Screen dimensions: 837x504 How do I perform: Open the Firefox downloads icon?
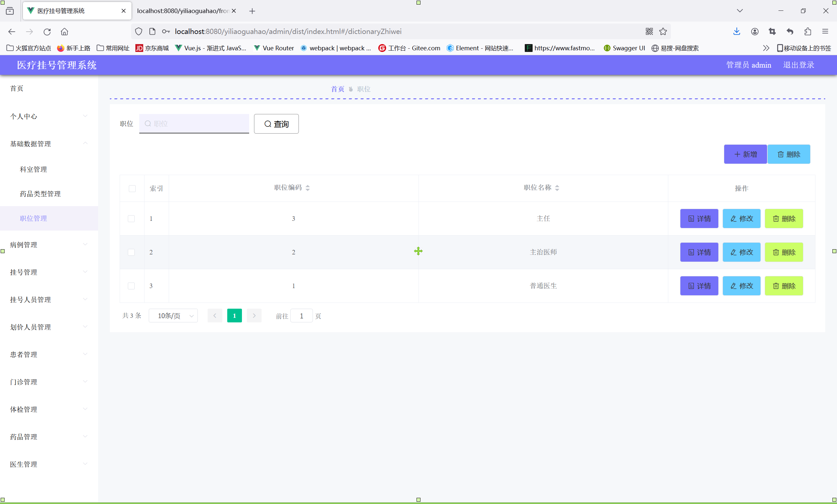pos(736,32)
